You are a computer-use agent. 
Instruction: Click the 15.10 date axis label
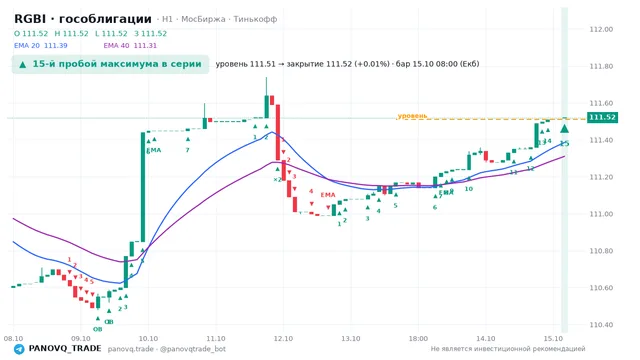click(x=553, y=339)
